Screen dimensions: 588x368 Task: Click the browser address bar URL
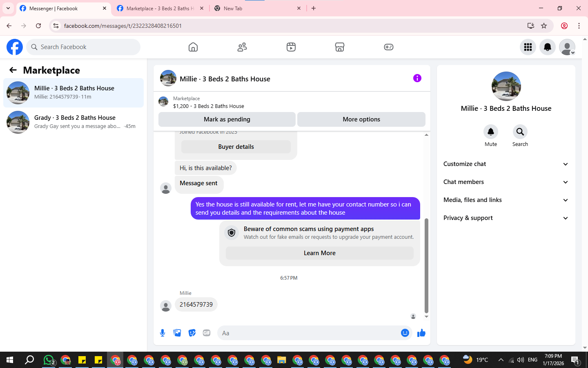(123, 26)
